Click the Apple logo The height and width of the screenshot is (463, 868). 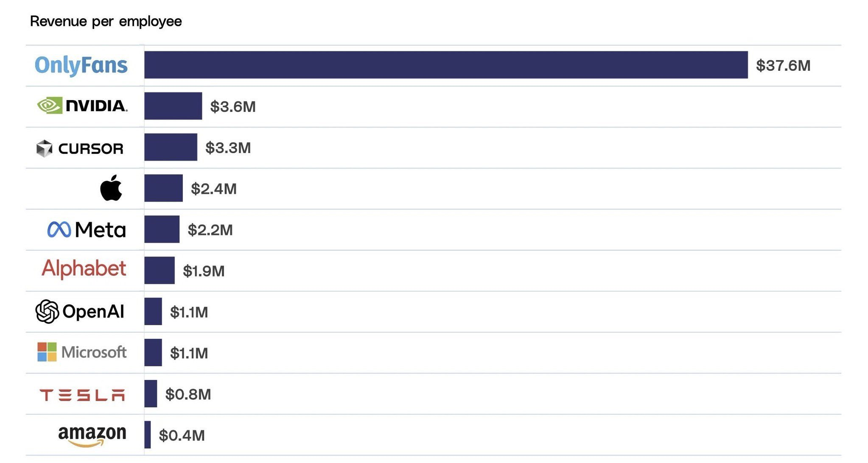click(111, 188)
